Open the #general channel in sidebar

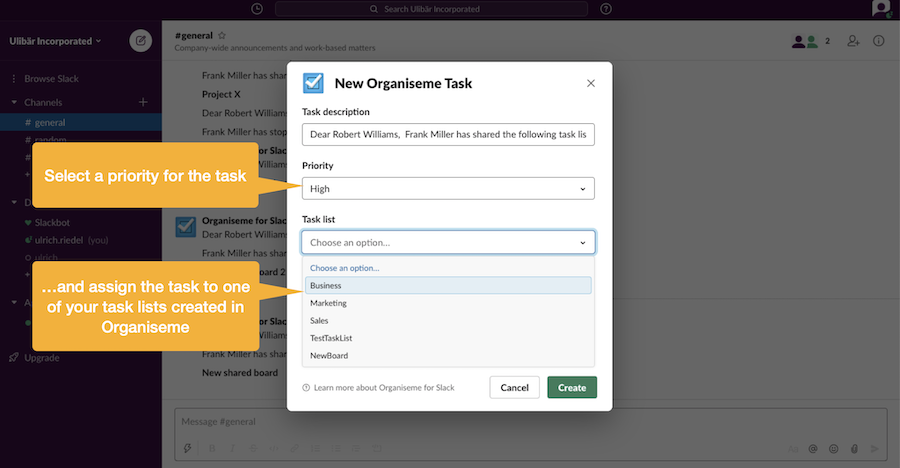[80, 122]
